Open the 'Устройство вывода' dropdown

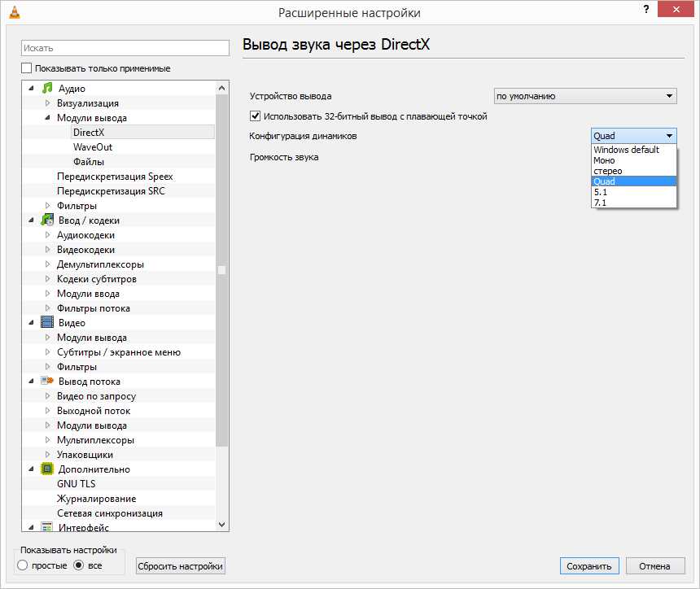point(585,96)
